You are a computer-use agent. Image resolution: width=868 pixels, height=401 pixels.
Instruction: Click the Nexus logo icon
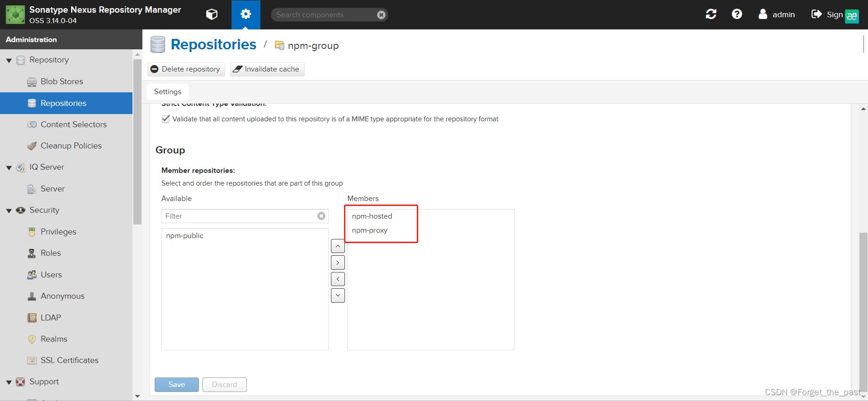(15, 14)
